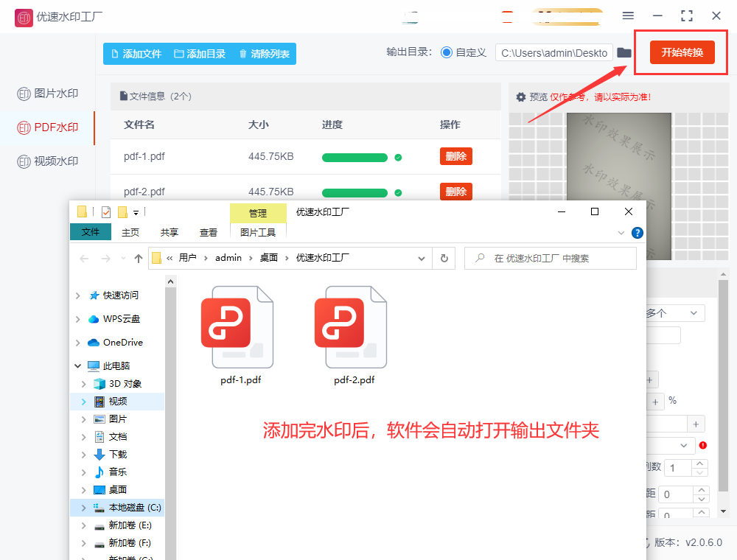Click the red warning icon in the settings panel
Viewport: 737px width, 560px height.
click(703, 445)
